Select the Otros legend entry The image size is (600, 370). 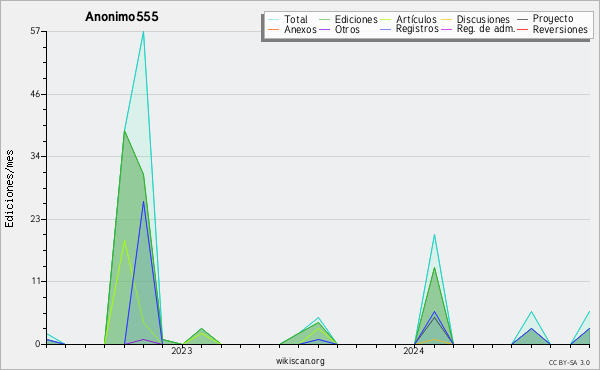coord(339,29)
